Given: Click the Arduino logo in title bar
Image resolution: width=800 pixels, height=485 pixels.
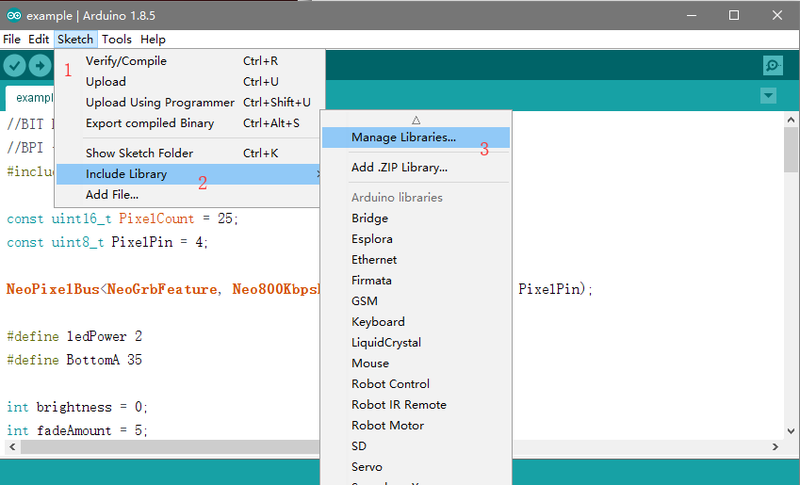Looking at the screenshot, I should [x=13, y=15].
